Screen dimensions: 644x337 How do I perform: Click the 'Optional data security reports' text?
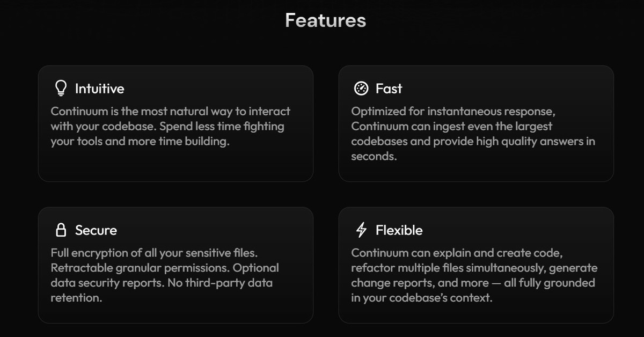click(164, 275)
